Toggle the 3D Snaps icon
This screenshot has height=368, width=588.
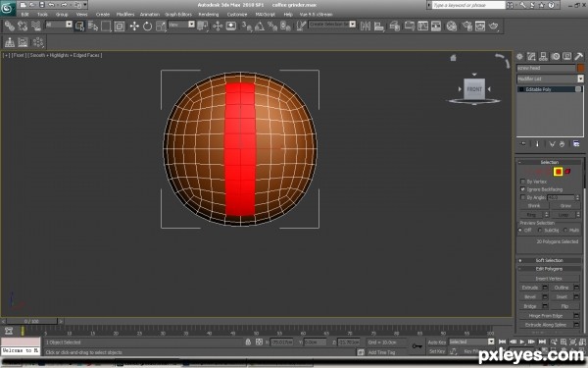click(x=246, y=26)
